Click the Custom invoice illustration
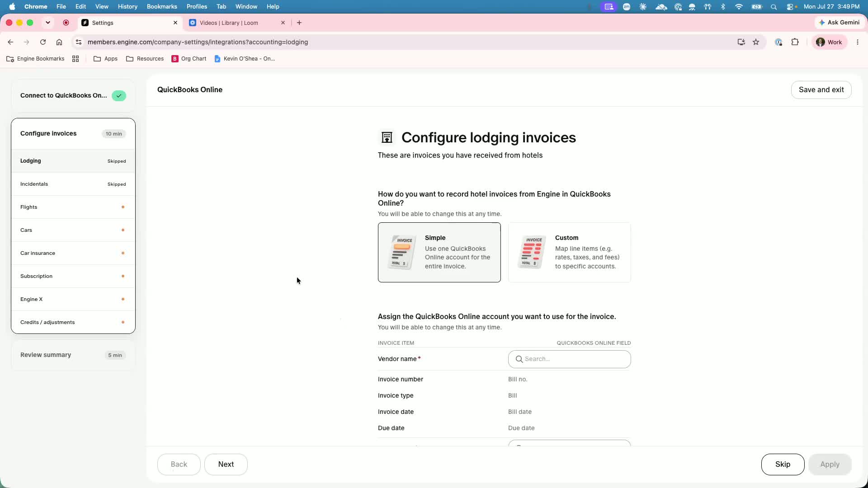Image resolution: width=868 pixels, height=488 pixels. point(532,252)
